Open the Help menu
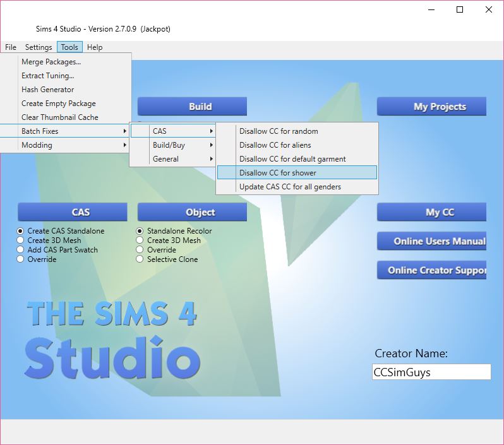Viewport: 504px width, 445px height. click(95, 47)
